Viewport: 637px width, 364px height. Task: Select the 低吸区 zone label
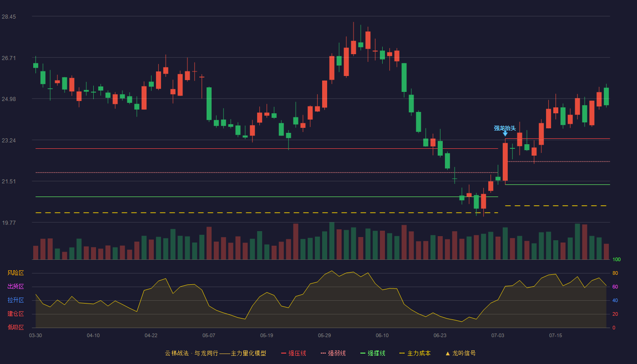tap(15, 328)
